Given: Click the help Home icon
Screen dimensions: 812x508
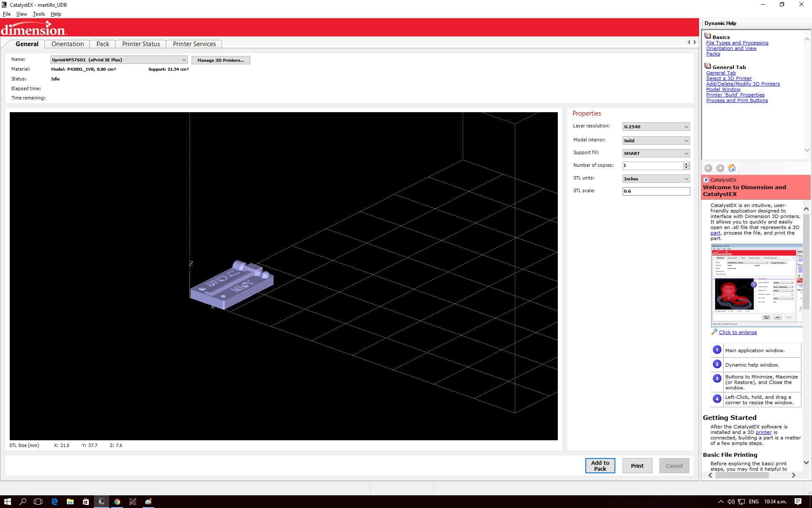Looking at the screenshot, I should pyautogui.click(x=732, y=168).
